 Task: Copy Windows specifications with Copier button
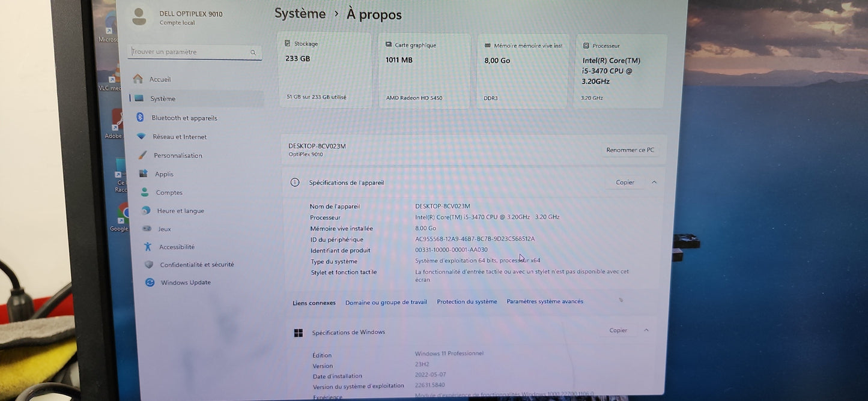pos(618,330)
